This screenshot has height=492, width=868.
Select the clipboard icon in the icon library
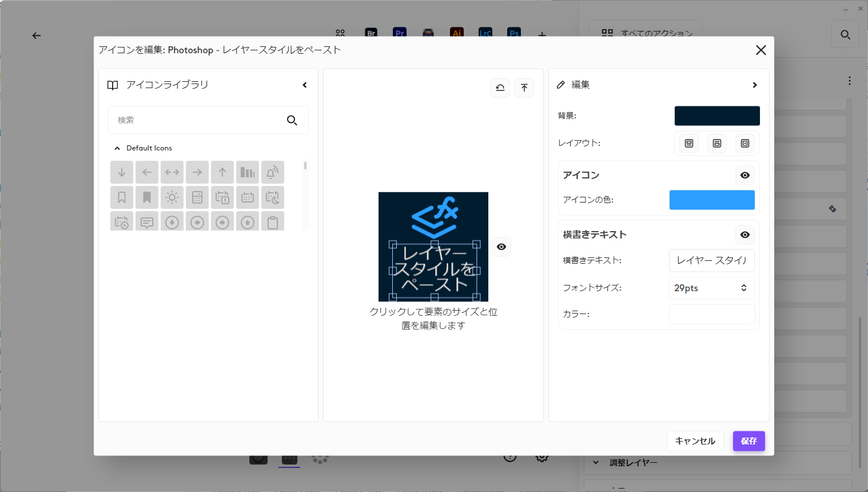273,221
